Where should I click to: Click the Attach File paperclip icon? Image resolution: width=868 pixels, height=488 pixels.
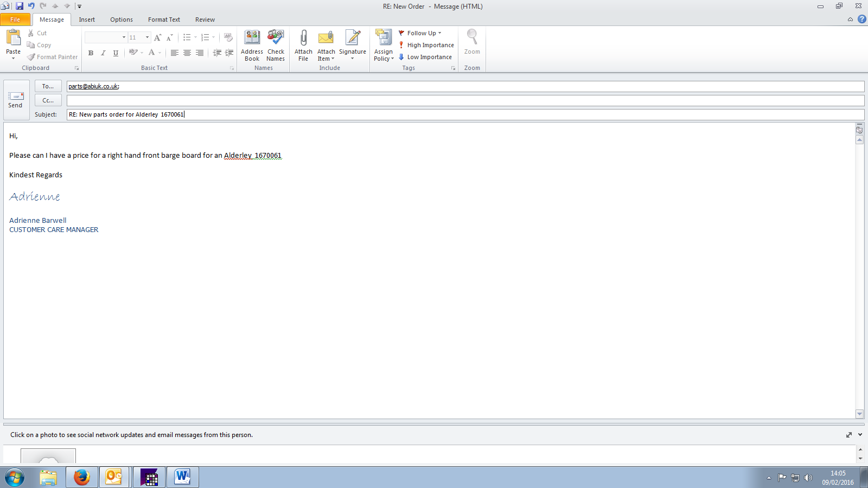click(x=303, y=38)
